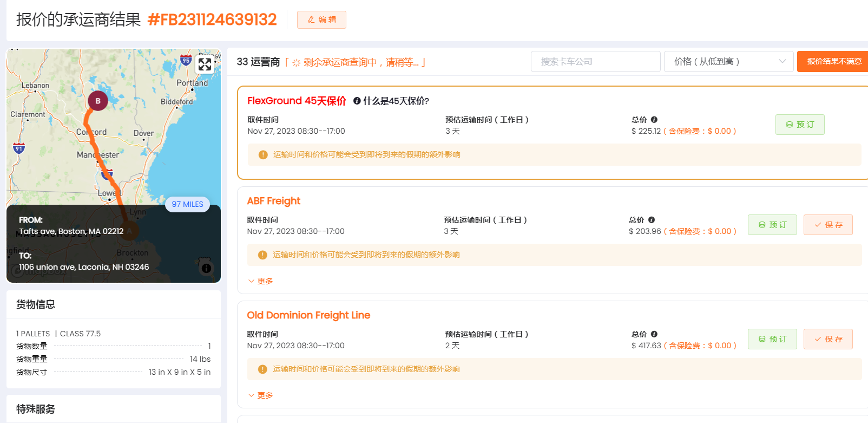The width and height of the screenshot is (868, 423).
Task: Expand 更多 under Old Dominion Freight Line
Action: [x=260, y=395]
